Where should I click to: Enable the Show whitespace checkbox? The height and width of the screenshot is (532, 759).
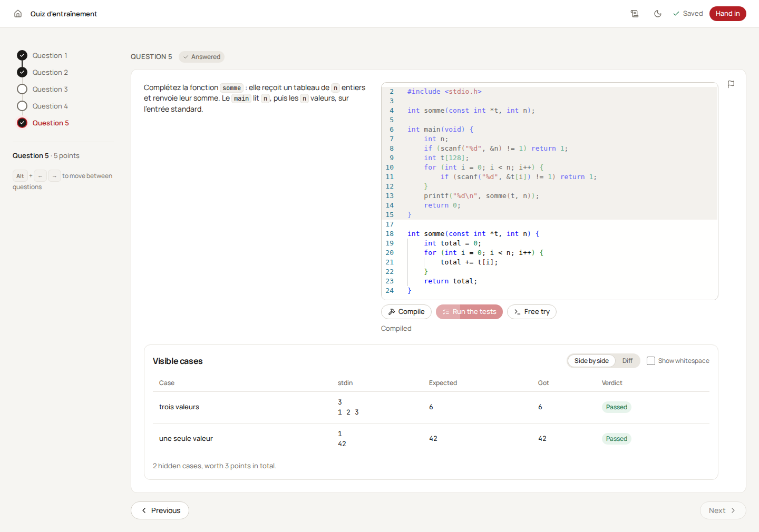coord(651,361)
